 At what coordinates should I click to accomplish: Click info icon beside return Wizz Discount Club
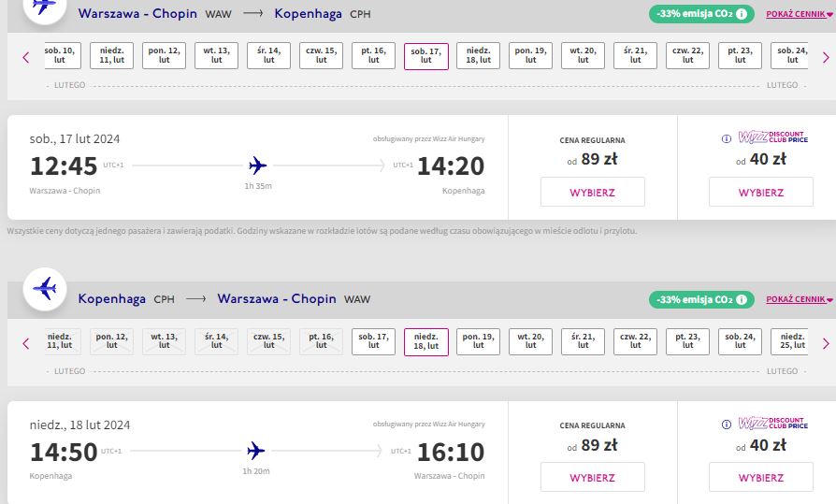727,425
